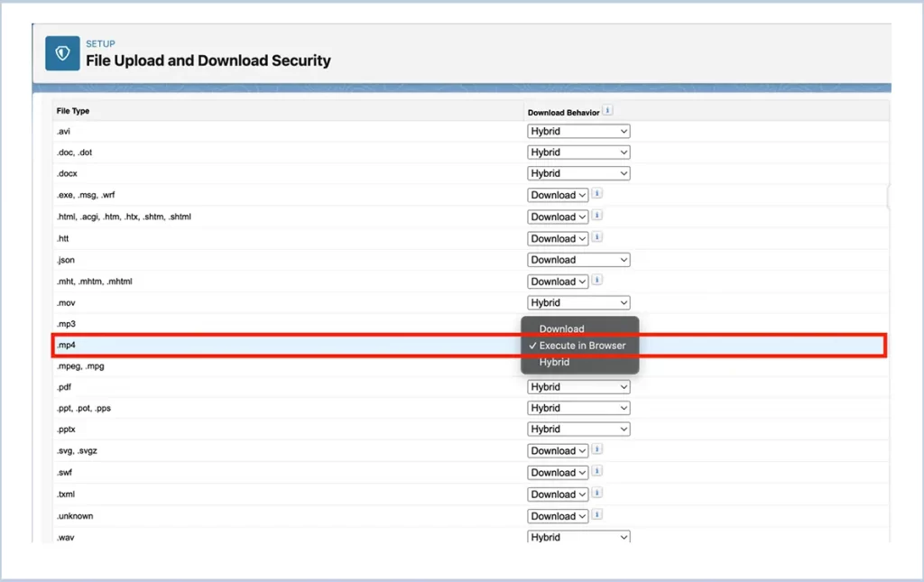This screenshot has height=582, width=924.
Task: Click info icon in .txml row
Action: tap(597, 493)
